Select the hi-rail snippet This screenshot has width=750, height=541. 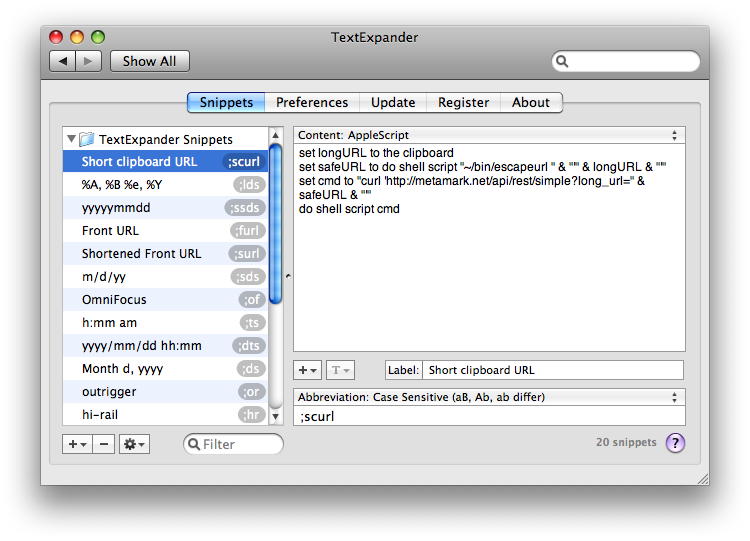pyautogui.click(x=165, y=414)
